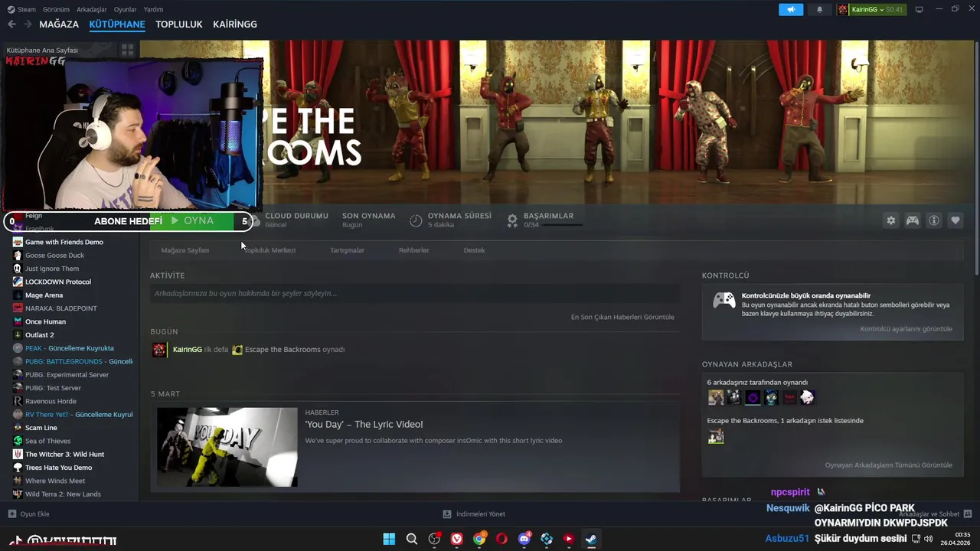Switch to KÜTÜPHANE section
Viewport: 980px width, 551px height.
117,24
